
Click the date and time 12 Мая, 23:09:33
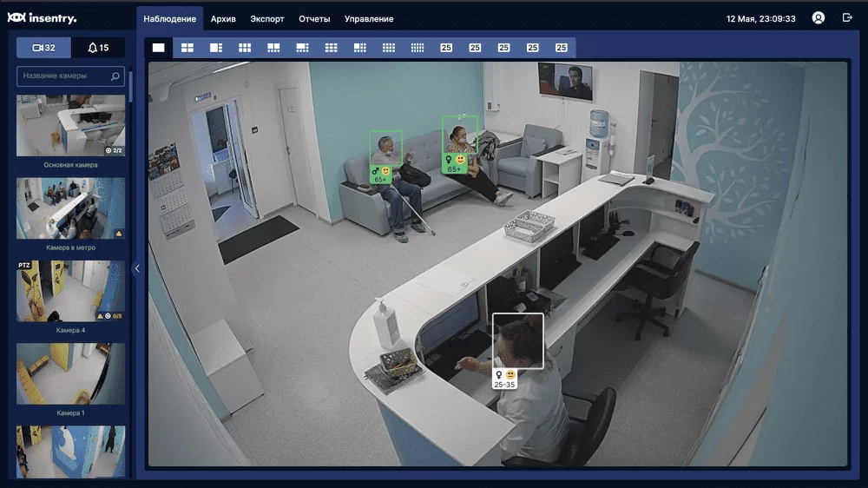pyautogui.click(x=760, y=19)
